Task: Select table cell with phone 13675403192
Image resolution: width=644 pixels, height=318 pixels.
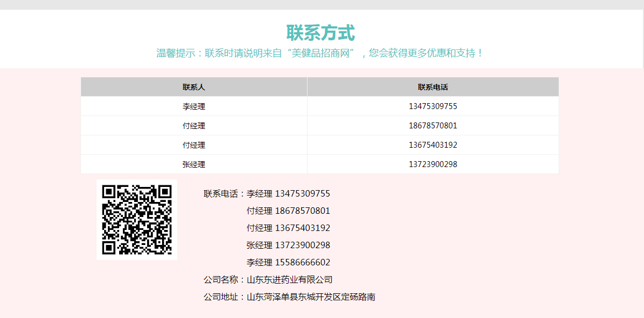Action: point(433,145)
